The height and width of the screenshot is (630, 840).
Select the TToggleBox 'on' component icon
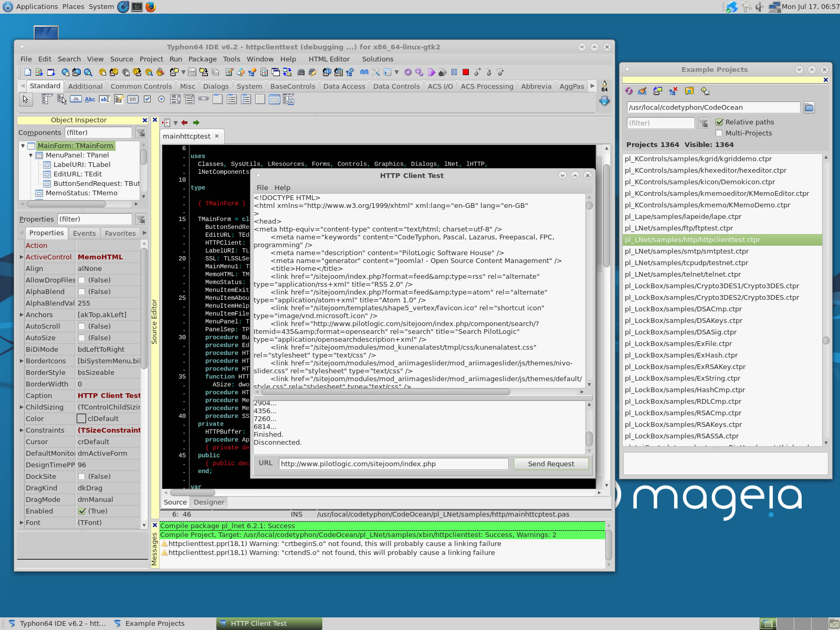coord(133,99)
